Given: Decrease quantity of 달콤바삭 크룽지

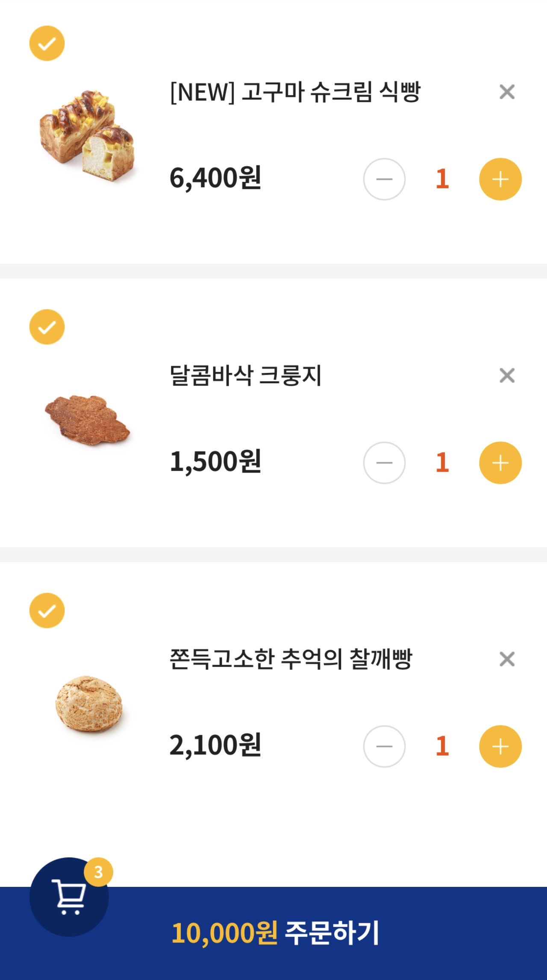Looking at the screenshot, I should tap(384, 463).
